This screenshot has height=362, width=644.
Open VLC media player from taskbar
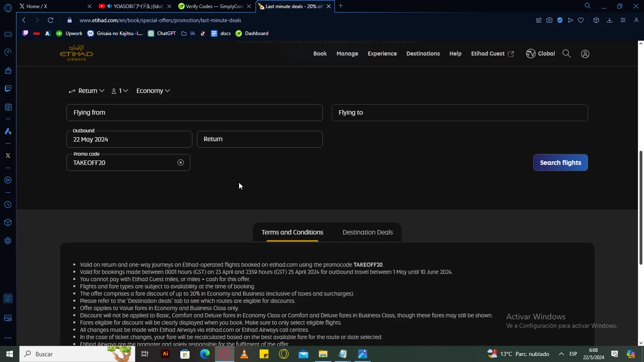244,354
